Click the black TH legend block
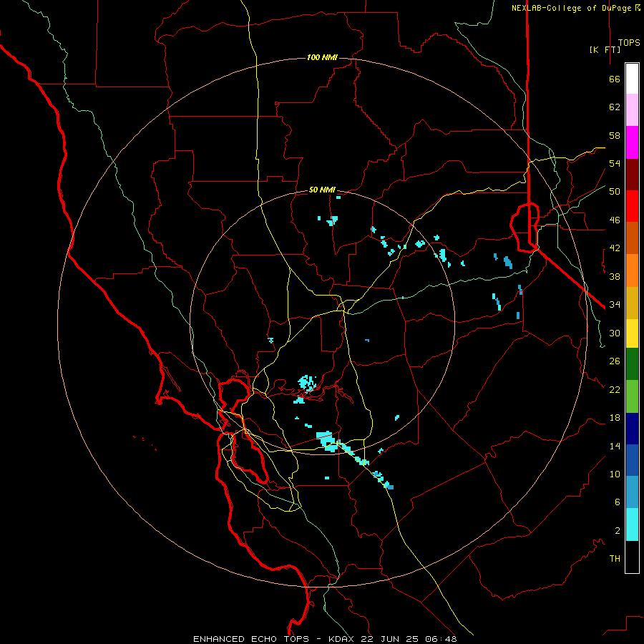644x644 pixels. [x=632, y=557]
